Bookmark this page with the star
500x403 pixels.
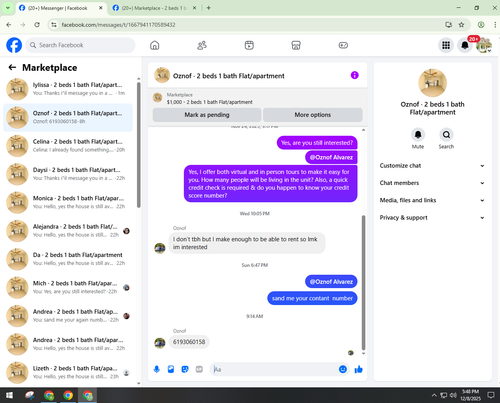[x=461, y=25]
